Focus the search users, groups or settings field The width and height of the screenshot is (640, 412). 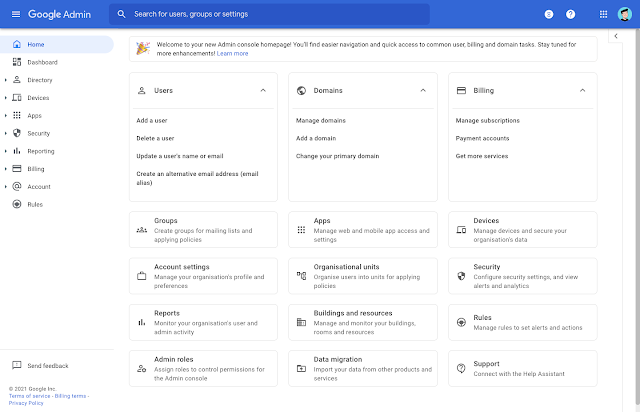coord(269,14)
